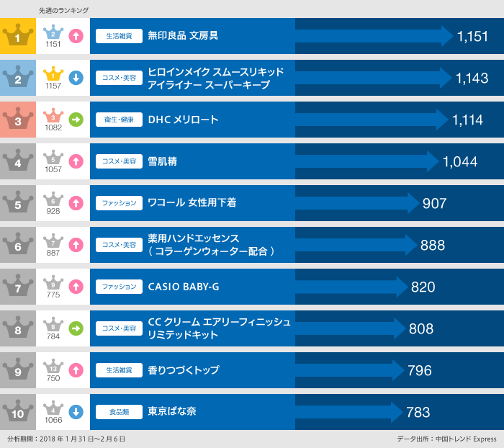Click small gold crown showing last week 1157
Screen dimensions: 504x448
pyautogui.click(x=53, y=74)
